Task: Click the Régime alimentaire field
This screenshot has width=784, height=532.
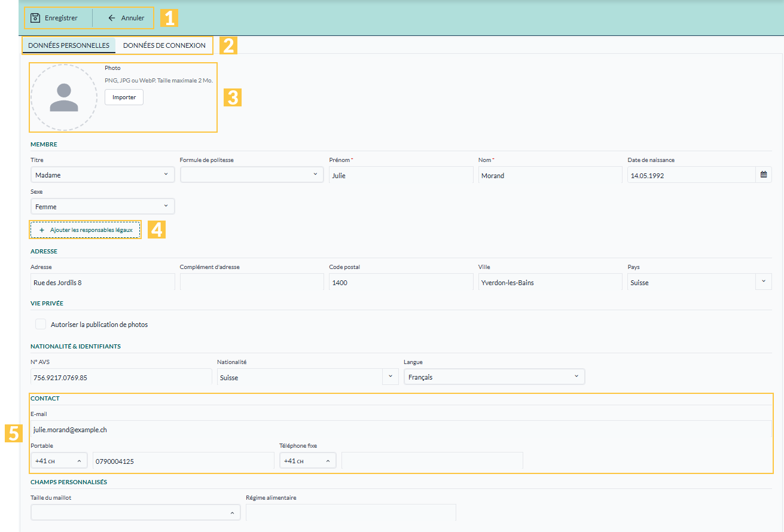Action: click(x=351, y=513)
